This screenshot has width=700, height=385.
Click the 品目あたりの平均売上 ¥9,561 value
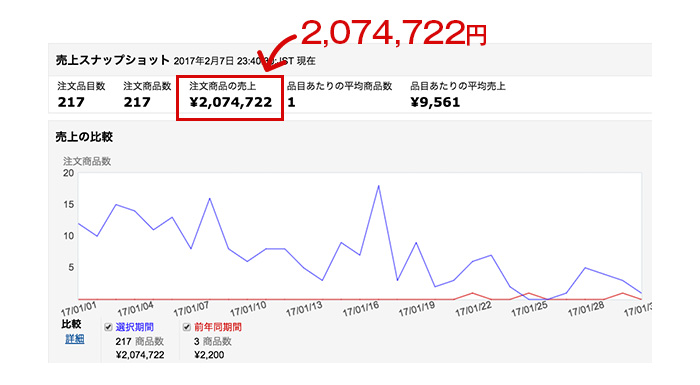pyautogui.click(x=435, y=102)
